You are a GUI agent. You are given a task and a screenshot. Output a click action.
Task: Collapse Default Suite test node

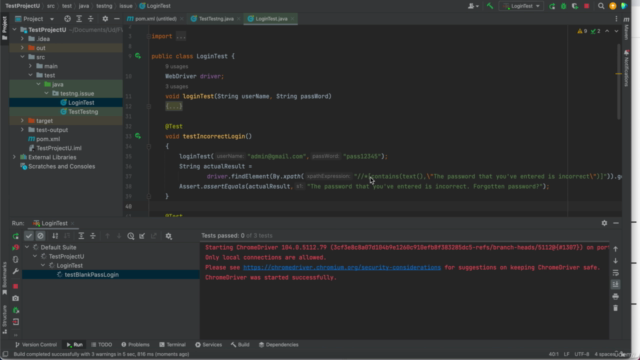click(27, 247)
